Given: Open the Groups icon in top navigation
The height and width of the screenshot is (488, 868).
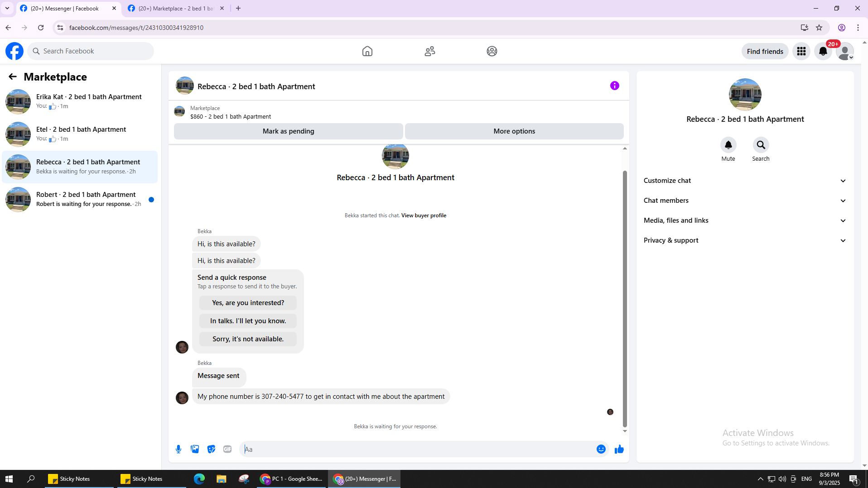Looking at the screenshot, I should [492, 51].
